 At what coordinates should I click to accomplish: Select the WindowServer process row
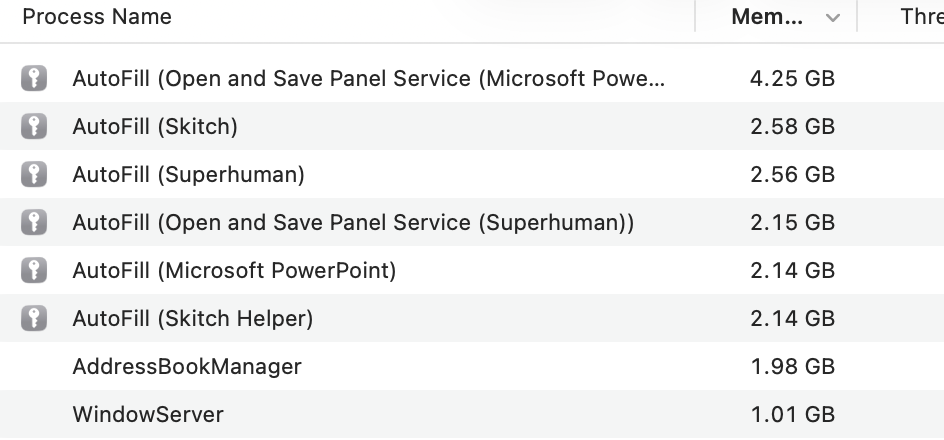pos(148,415)
